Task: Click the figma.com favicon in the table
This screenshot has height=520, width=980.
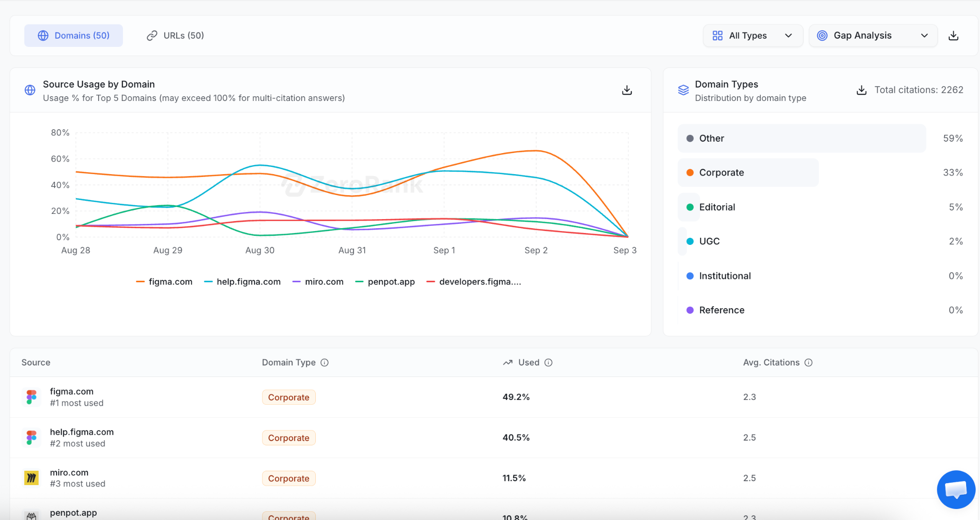Action: (x=32, y=397)
